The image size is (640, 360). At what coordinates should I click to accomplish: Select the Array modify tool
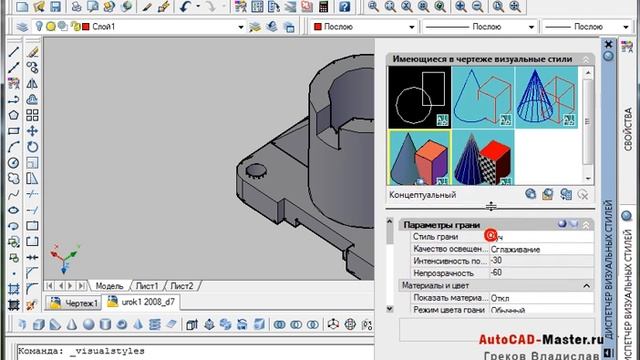point(32,115)
